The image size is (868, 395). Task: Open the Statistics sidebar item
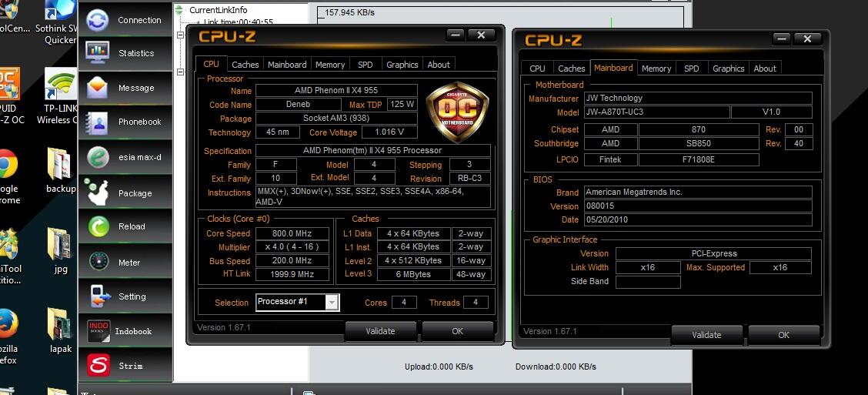coord(125,53)
